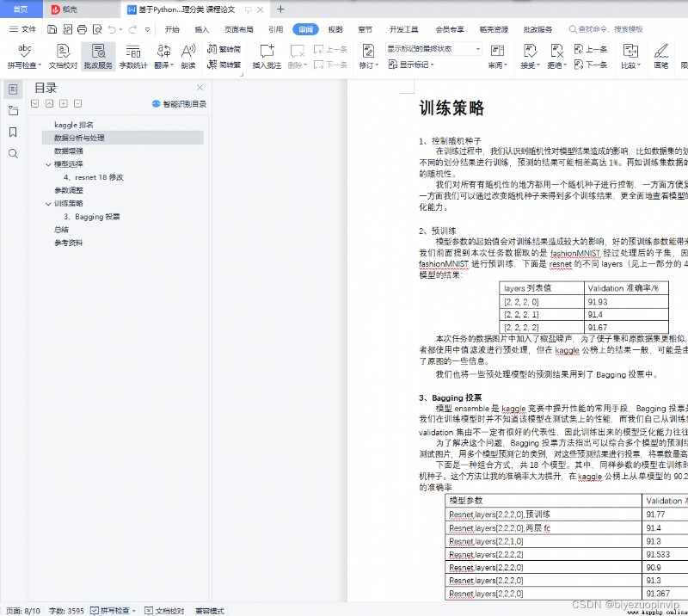Collapse the 训练策略 outline node
The height and width of the screenshot is (616, 688).
[48, 204]
